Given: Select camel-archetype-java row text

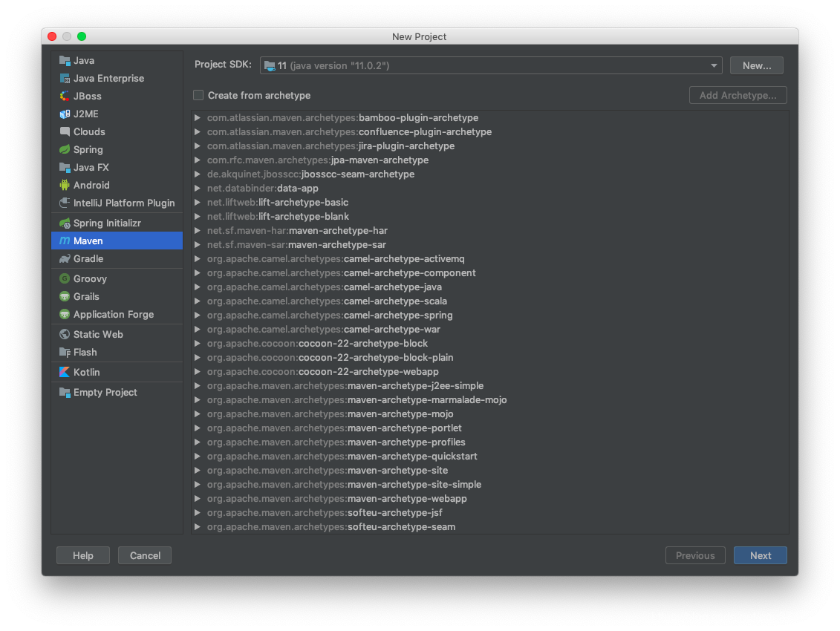Looking at the screenshot, I should tap(324, 287).
